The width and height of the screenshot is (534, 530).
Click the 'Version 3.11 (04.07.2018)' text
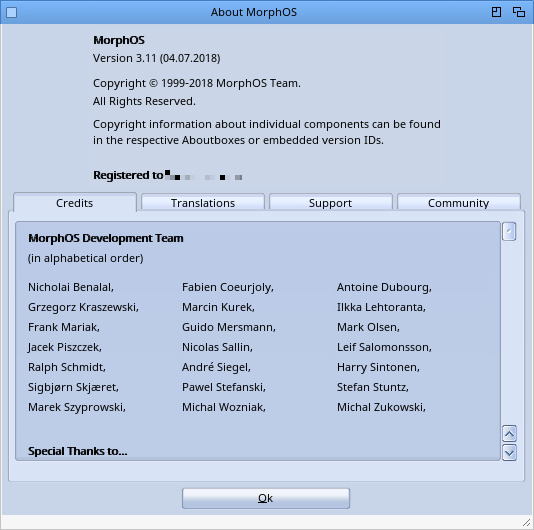tap(157, 58)
